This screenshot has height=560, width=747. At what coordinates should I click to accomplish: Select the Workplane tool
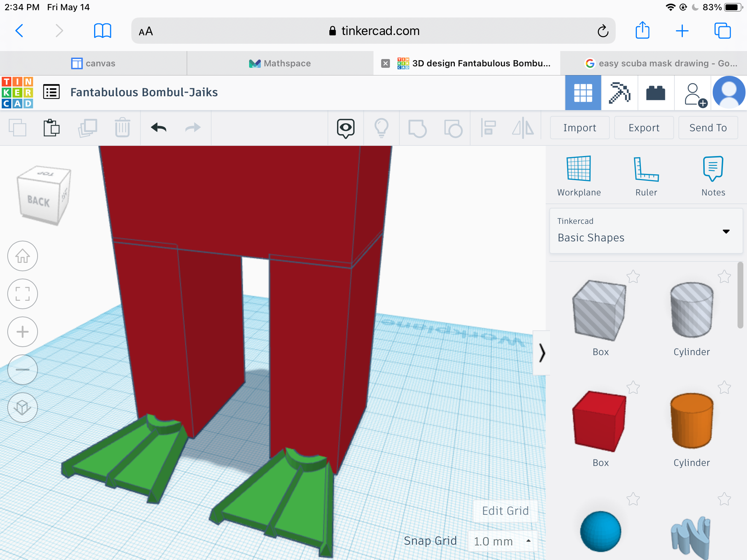click(x=579, y=176)
